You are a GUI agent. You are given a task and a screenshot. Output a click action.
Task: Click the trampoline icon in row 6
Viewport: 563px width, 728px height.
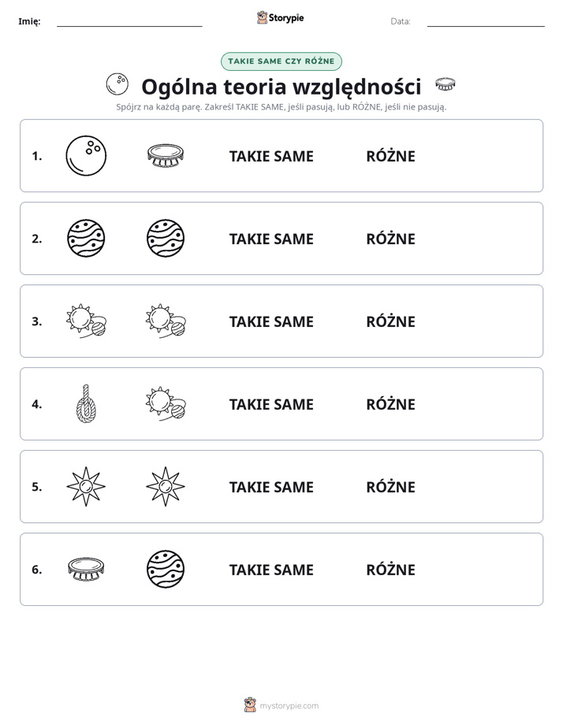pyautogui.click(x=86, y=570)
